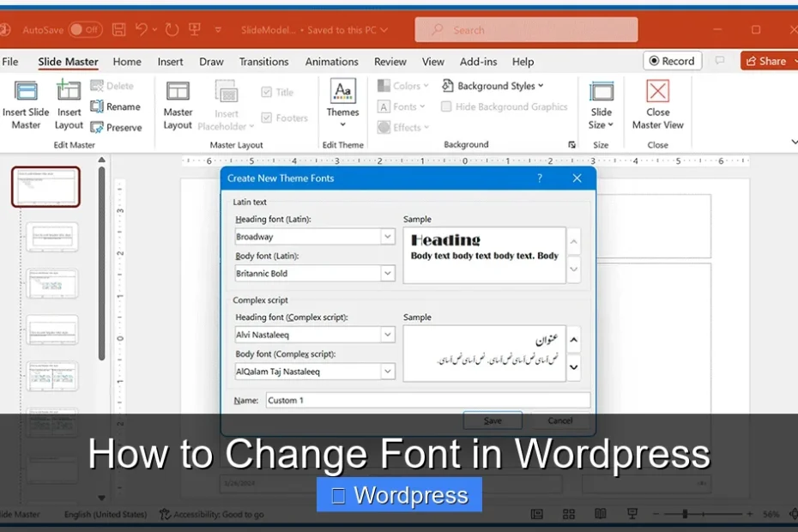Click the Undo arrow icon

[142, 29]
